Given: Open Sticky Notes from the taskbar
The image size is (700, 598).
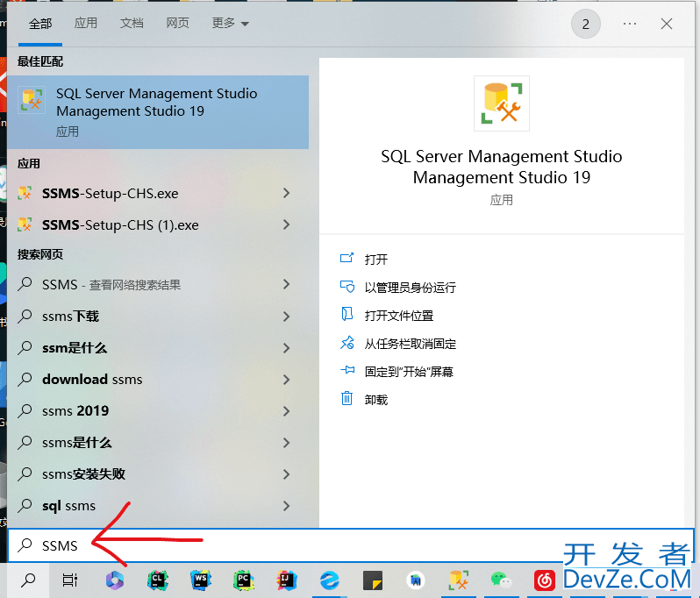Looking at the screenshot, I should click(x=372, y=580).
